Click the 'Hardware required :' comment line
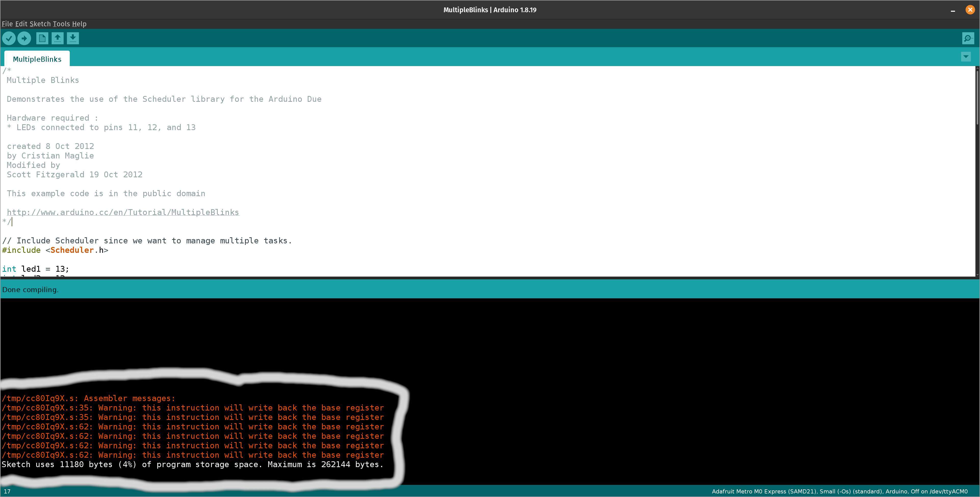The height and width of the screenshot is (497, 980). click(x=53, y=118)
